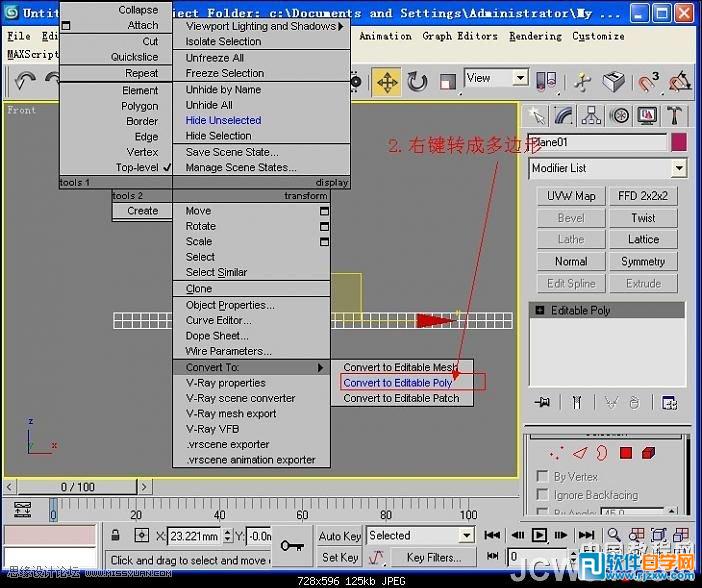The image size is (702, 588).
Task: Expand the Editable Poly stack entry
Action: pyautogui.click(x=540, y=311)
